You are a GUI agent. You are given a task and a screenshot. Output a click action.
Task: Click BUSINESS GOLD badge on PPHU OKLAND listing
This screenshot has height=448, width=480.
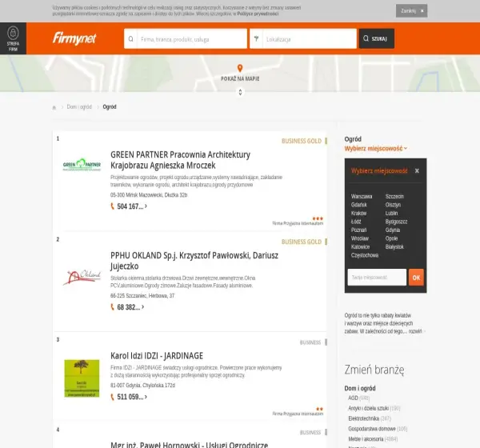304,242
